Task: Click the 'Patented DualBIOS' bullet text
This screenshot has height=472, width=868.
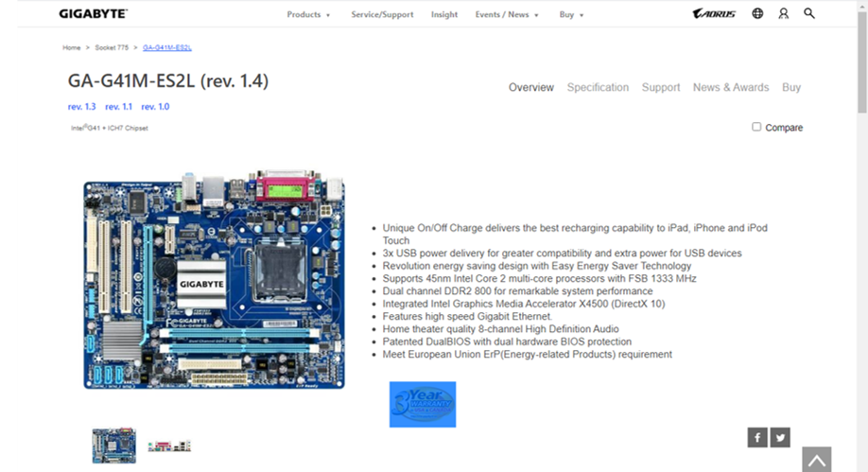Action: tap(507, 341)
